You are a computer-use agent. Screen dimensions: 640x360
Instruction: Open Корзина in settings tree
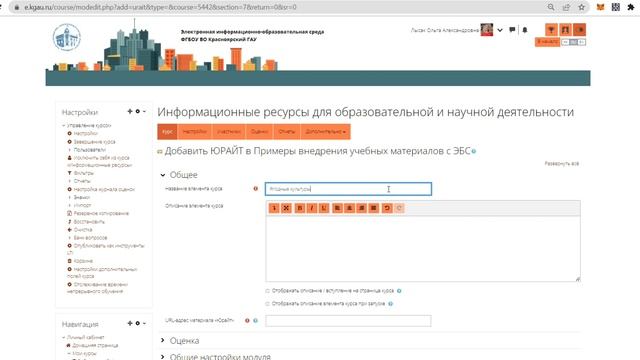(83, 261)
